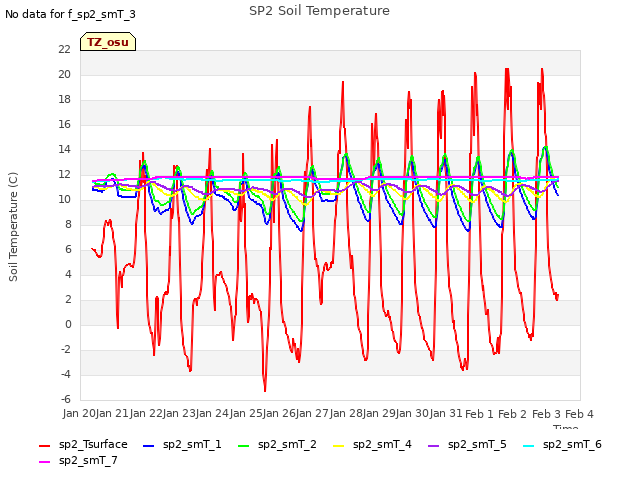Image resolution: width=640 pixels, height=480 pixels.
Task: Click the 14 y-axis tick label
Action: pos(64,149)
